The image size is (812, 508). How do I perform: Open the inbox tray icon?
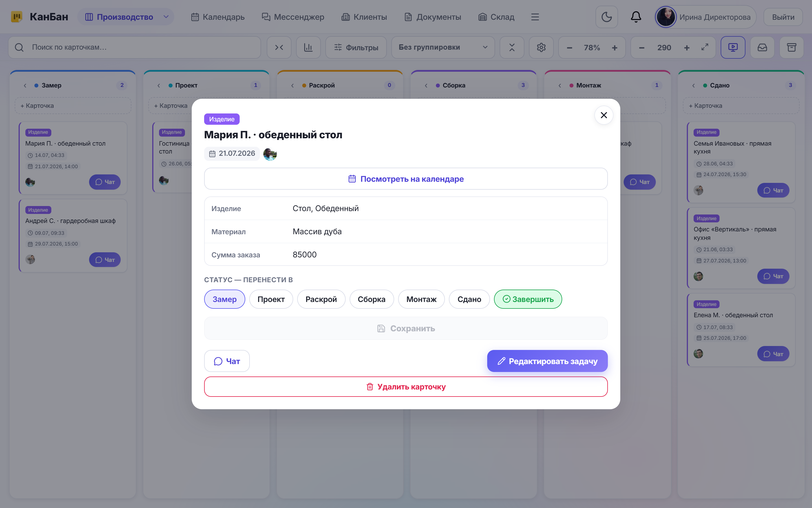click(762, 47)
